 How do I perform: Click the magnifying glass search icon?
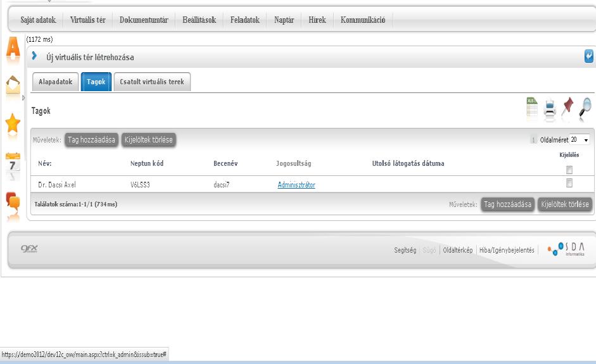click(585, 108)
